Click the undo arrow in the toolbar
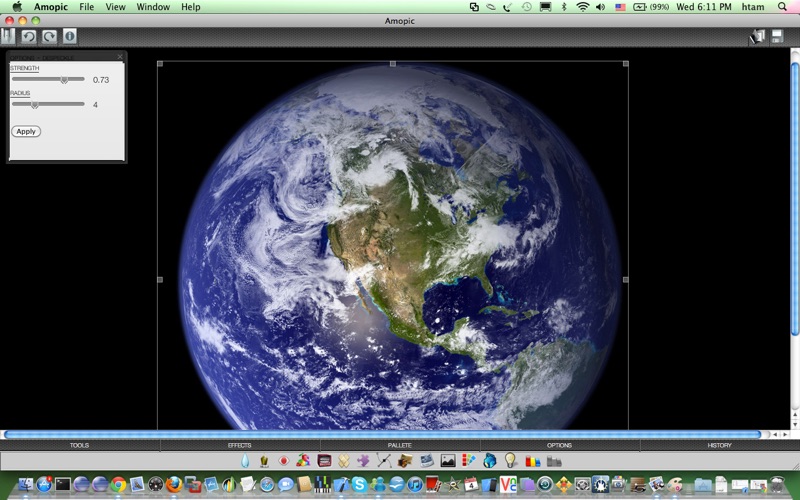The image size is (800, 500). [x=29, y=36]
